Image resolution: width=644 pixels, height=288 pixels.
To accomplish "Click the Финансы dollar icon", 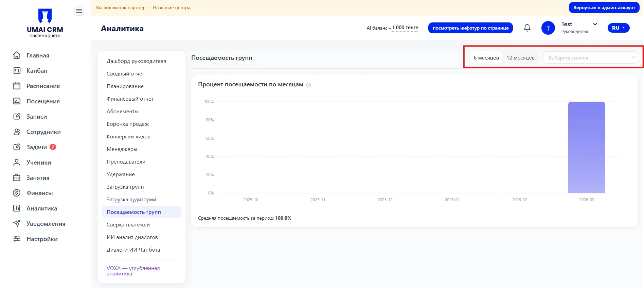I will [17, 193].
